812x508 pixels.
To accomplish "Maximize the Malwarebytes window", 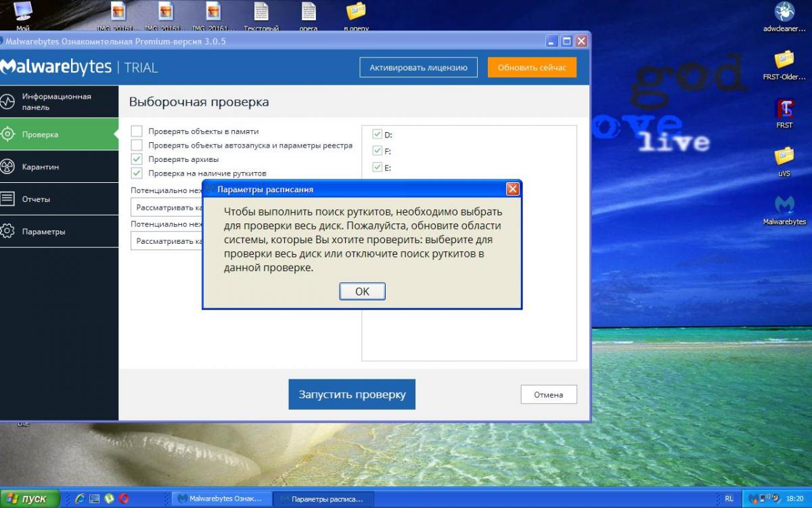I will [567, 41].
